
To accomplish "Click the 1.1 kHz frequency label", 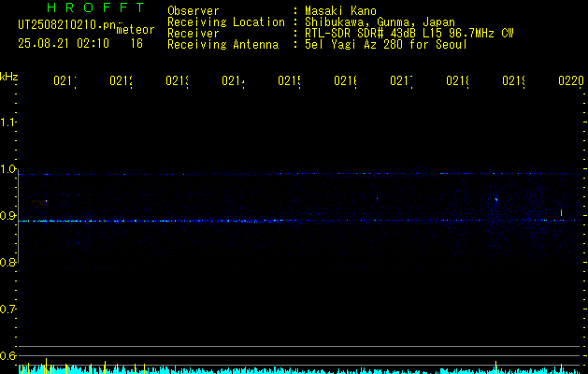I will (x=7, y=122).
